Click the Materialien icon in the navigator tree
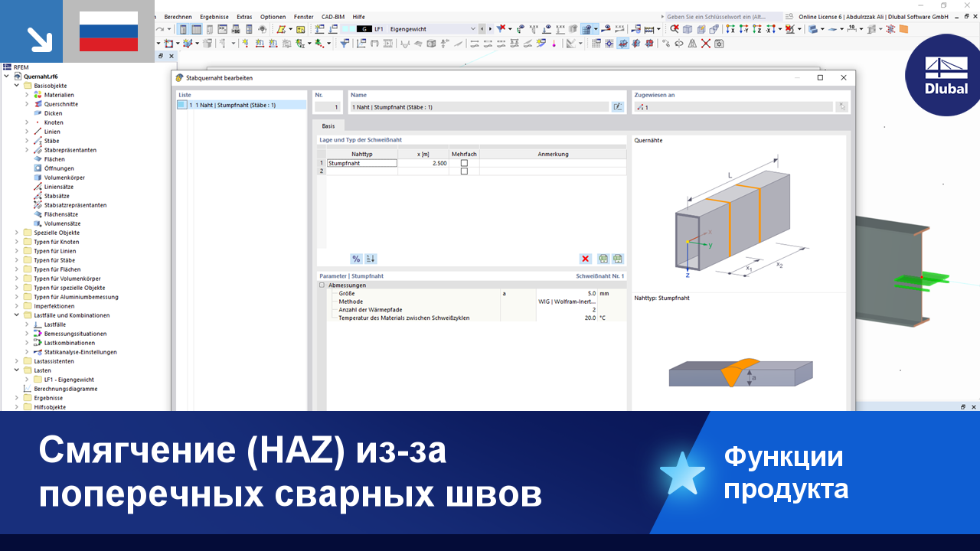This screenshot has height=551, width=980. coord(38,95)
